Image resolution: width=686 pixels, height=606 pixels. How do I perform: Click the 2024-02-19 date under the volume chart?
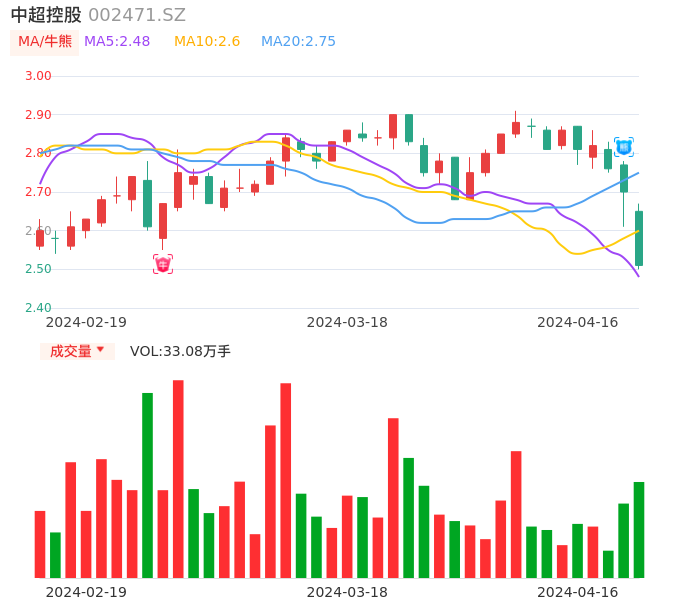86,592
